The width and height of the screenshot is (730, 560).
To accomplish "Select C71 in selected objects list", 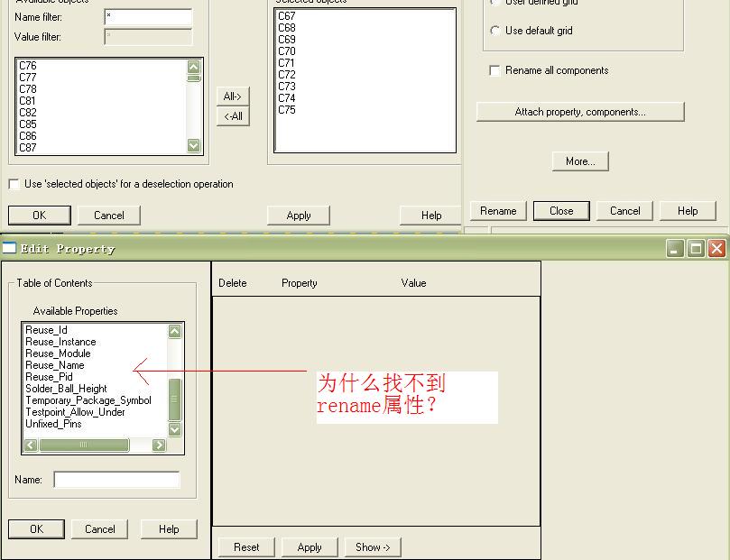I will [287, 63].
